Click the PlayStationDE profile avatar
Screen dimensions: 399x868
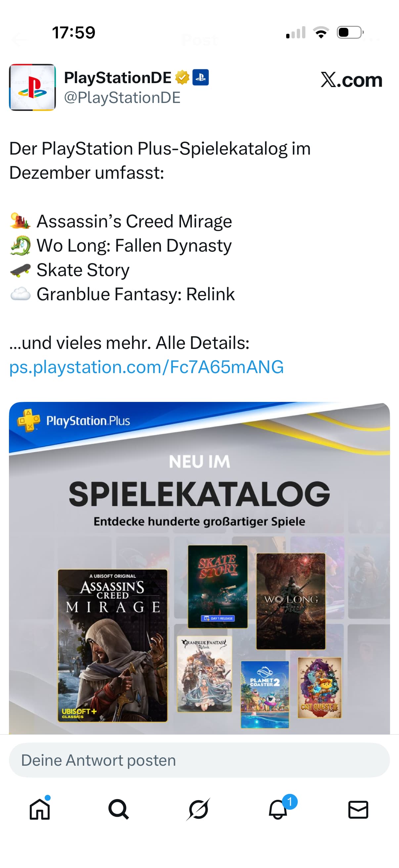click(32, 87)
